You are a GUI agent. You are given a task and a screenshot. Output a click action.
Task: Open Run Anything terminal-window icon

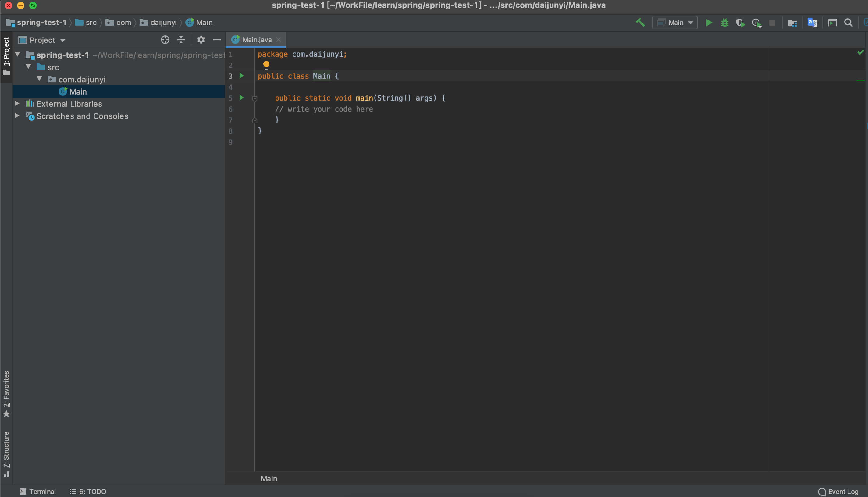tap(833, 23)
